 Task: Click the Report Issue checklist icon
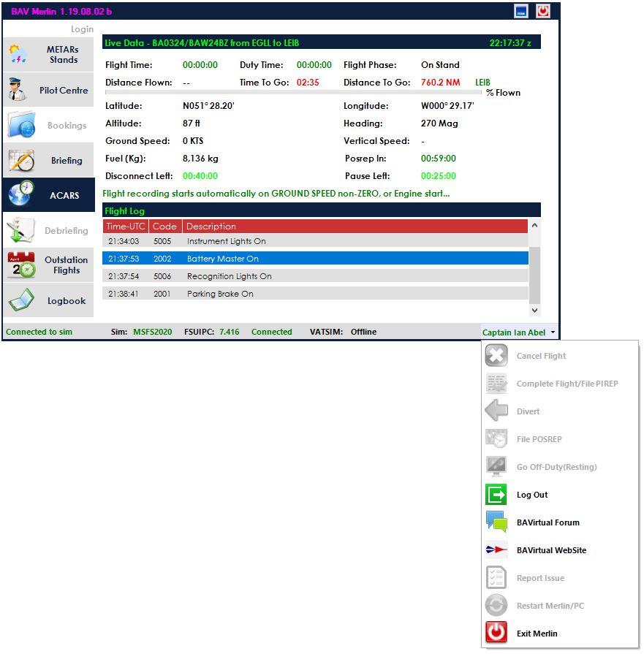point(496,578)
